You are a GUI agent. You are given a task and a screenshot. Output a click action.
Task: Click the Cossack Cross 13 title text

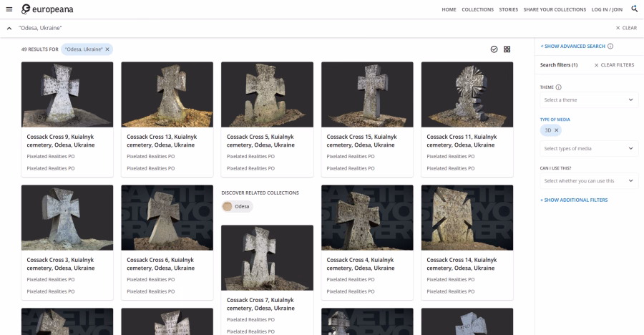[x=162, y=140]
